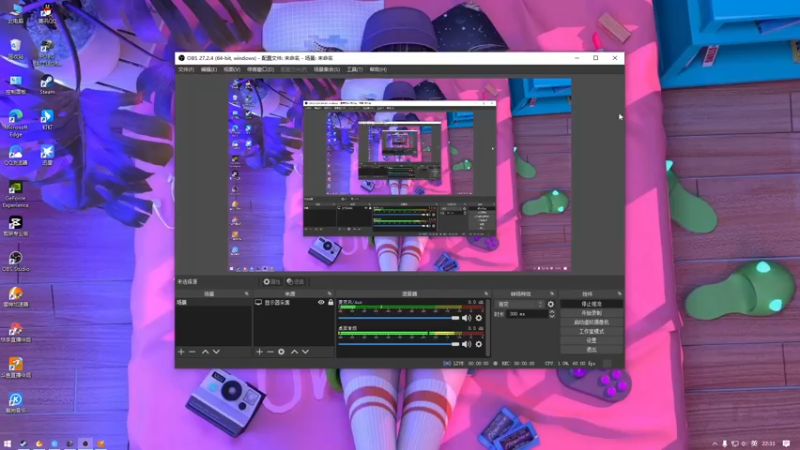Viewport: 800px width, 450px height.
Task: Open the scene transition type dropdown
Action: (519, 304)
